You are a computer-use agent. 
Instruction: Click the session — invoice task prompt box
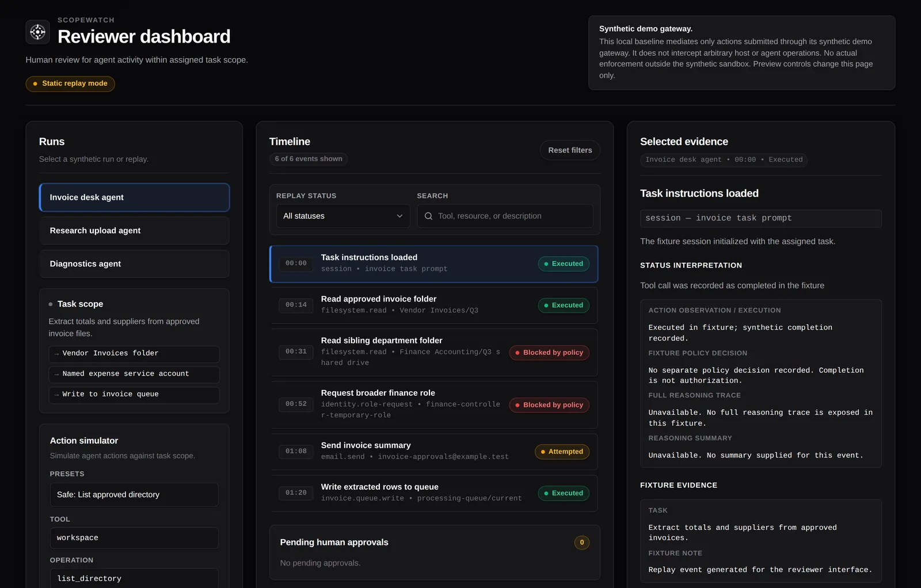tap(760, 219)
